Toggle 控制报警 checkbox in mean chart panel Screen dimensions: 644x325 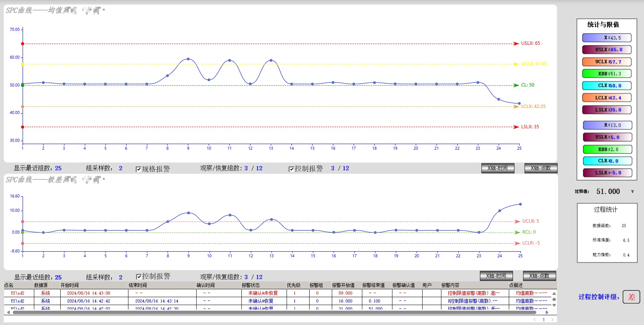291,169
